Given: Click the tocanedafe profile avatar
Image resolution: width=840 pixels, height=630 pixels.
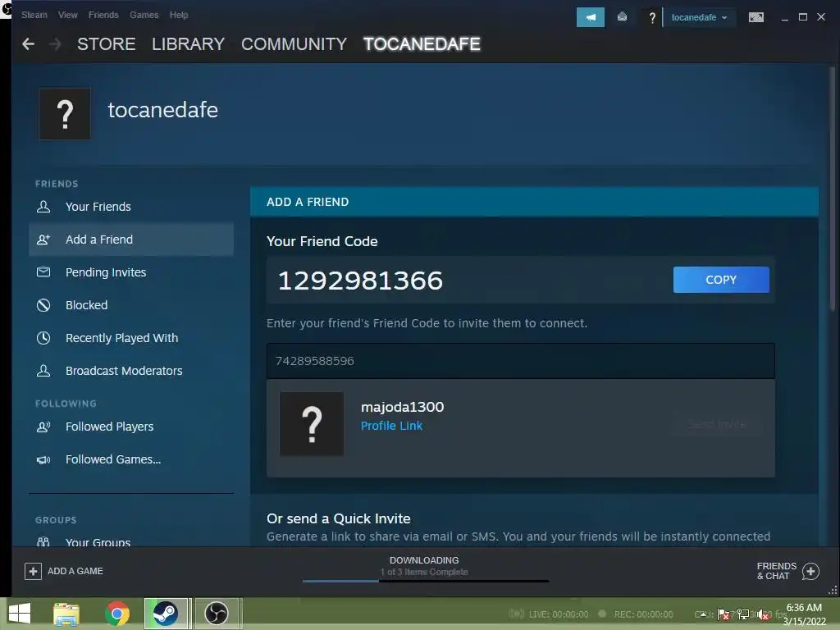Looking at the screenshot, I should (65, 114).
